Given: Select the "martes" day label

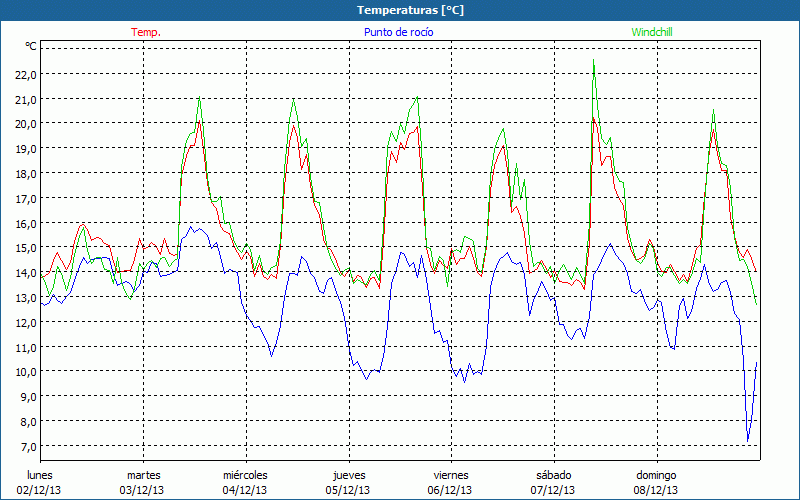Looking at the screenshot, I should point(143,475).
